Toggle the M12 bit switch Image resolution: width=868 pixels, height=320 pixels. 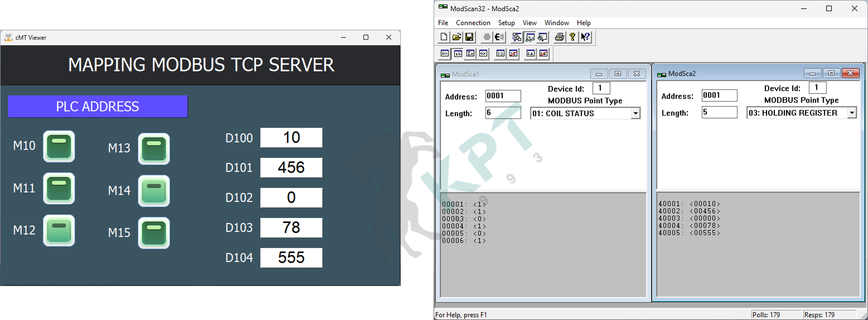(59, 230)
